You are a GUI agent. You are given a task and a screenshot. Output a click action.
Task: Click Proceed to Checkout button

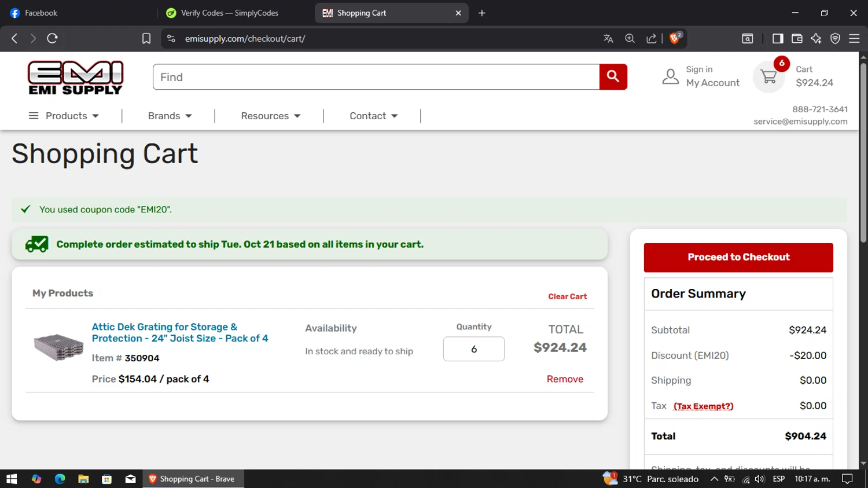[x=738, y=257]
